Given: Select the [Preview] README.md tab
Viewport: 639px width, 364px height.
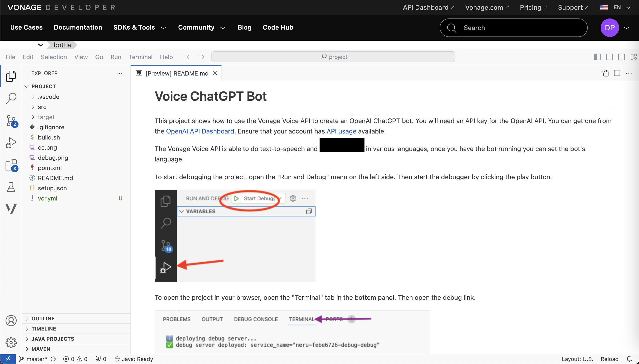Looking at the screenshot, I should [x=176, y=73].
